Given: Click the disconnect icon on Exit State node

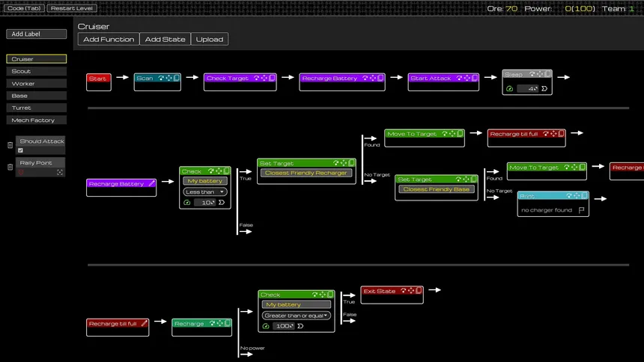Looking at the screenshot, I should coord(404,291).
